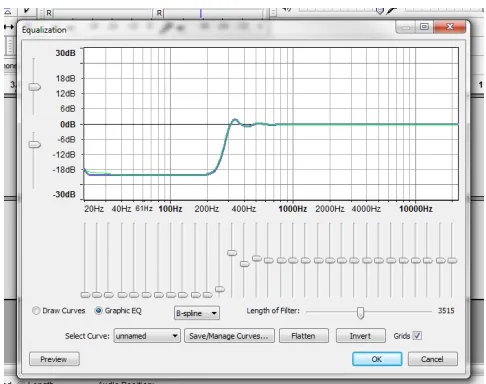Click the Equalization window title

click(44, 30)
